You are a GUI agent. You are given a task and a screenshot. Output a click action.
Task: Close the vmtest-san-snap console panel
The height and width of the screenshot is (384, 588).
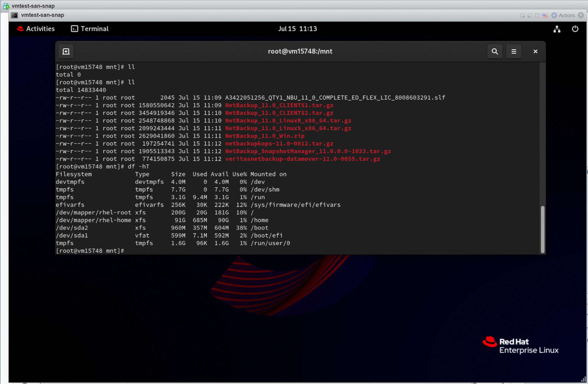(581, 15)
